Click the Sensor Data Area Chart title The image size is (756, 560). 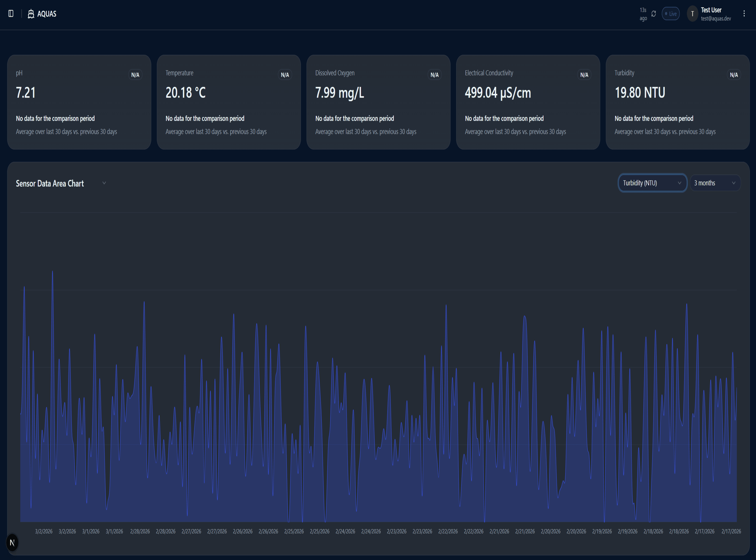pos(50,183)
